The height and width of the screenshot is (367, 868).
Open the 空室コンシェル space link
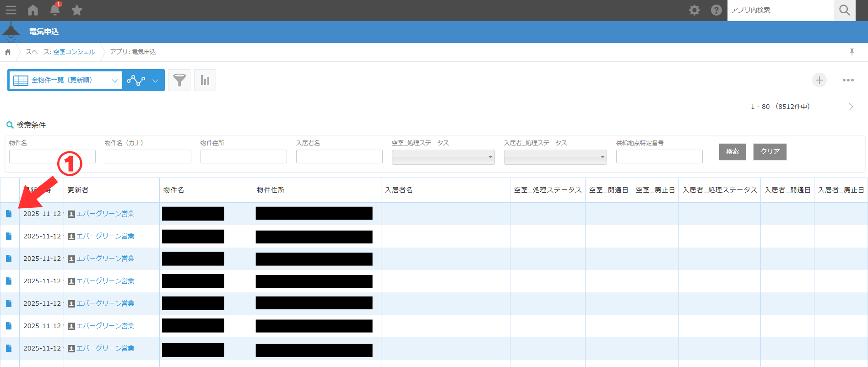coord(74,52)
